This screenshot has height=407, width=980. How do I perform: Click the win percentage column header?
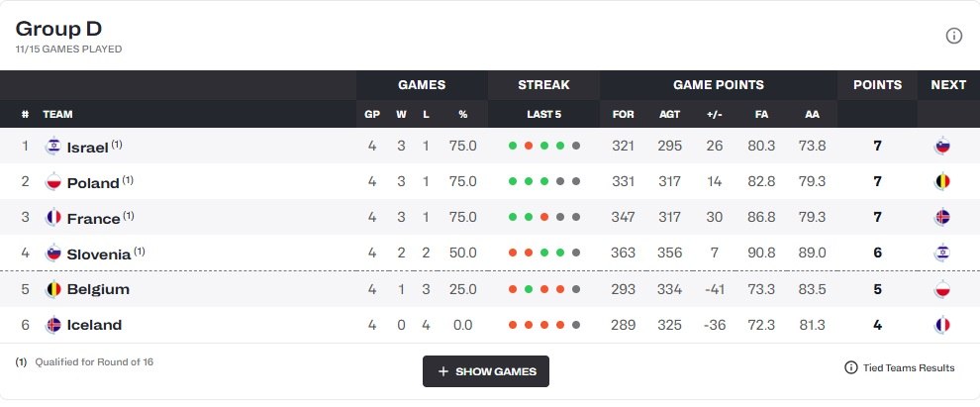(462, 114)
